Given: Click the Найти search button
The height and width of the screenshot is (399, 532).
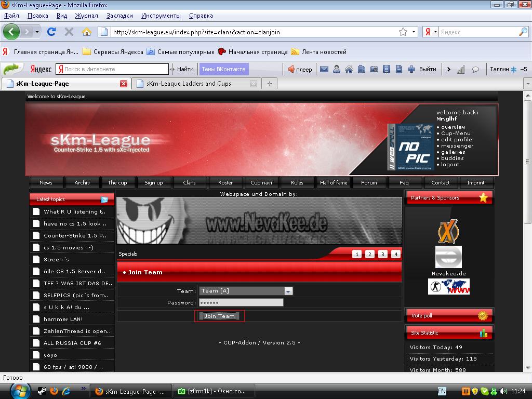Looking at the screenshot, I should tap(185, 69).
